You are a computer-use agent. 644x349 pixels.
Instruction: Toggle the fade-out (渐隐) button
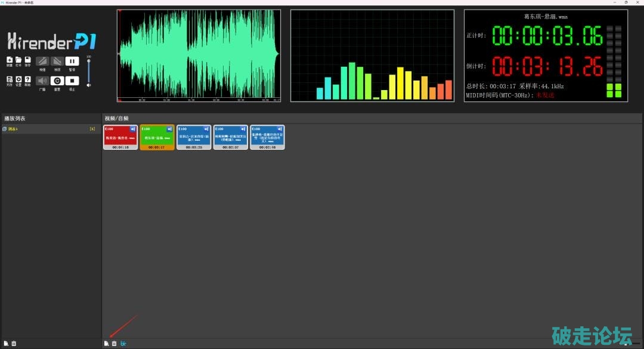(x=57, y=61)
